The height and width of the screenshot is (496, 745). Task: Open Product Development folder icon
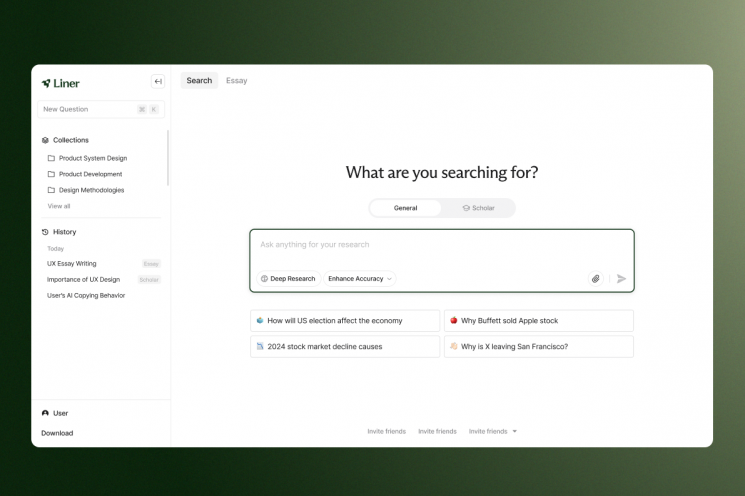(51, 174)
